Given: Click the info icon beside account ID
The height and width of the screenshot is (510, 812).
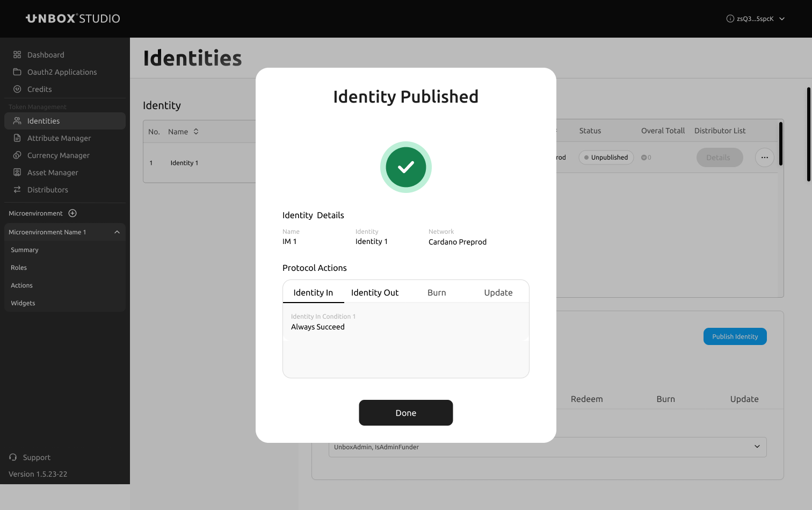Looking at the screenshot, I should tap(730, 19).
